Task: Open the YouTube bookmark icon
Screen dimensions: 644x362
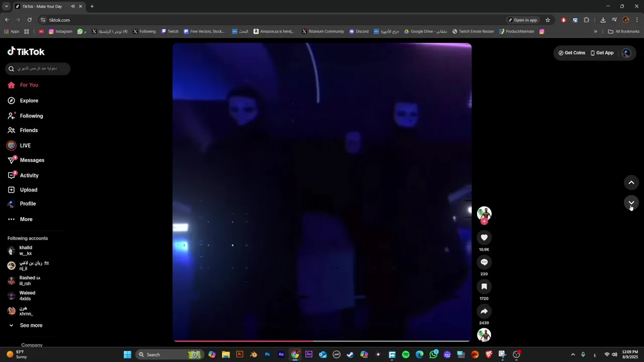Action: click(41, 31)
